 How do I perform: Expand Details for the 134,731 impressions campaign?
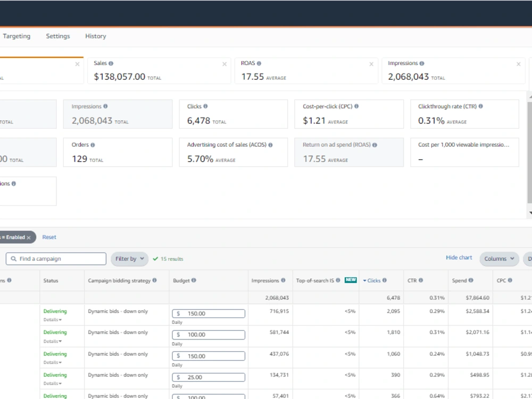point(53,384)
